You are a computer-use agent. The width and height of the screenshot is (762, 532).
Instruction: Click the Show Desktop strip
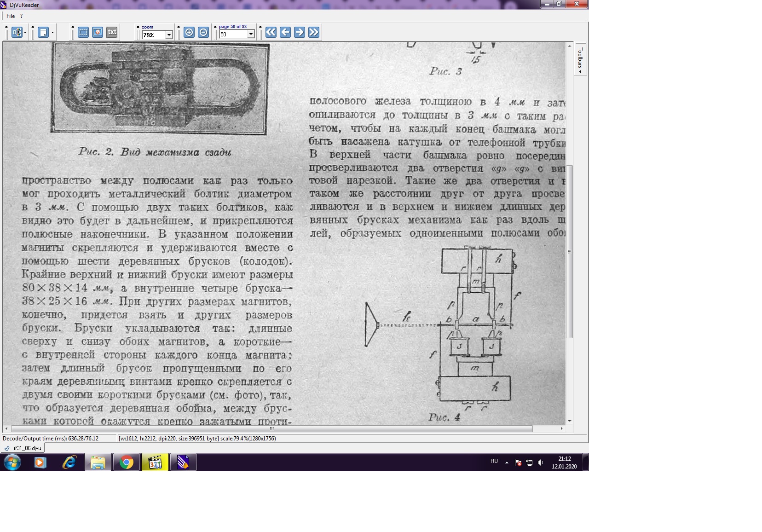pos(586,462)
